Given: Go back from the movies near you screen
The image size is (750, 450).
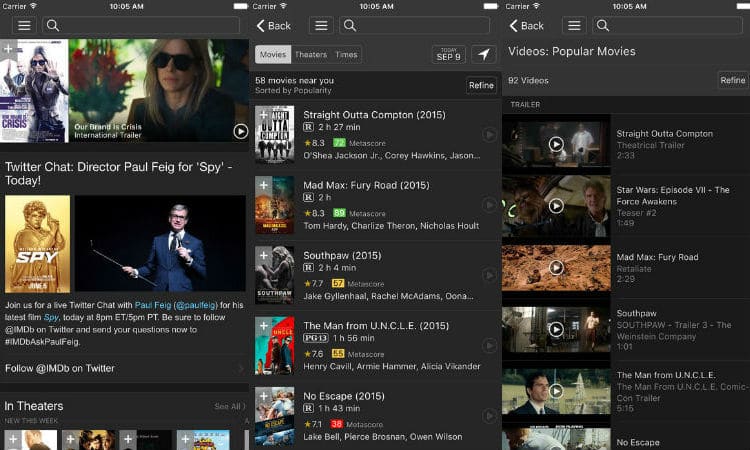Looking at the screenshot, I should coord(274,26).
